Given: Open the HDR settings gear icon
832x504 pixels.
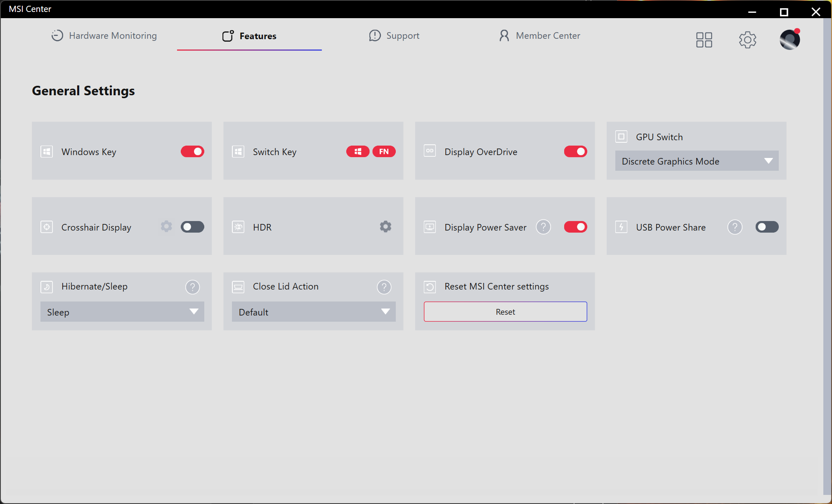Looking at the screenshot, I should point(385,227).
